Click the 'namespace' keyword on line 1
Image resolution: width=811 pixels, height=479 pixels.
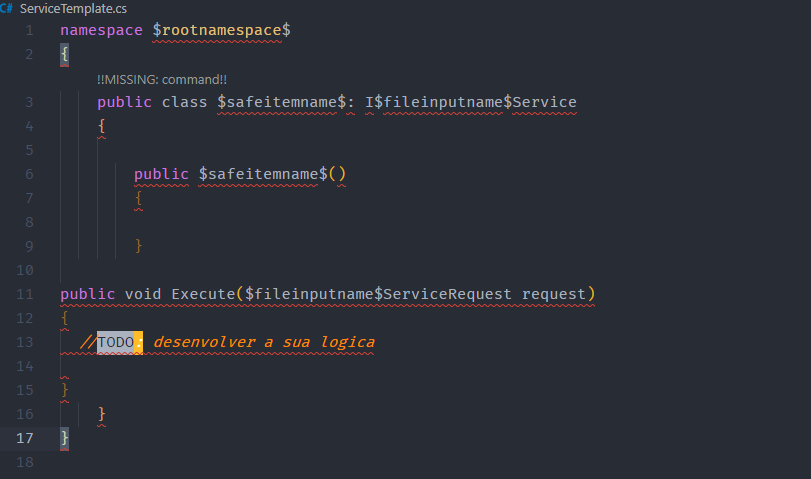click(x=101, y=30)
